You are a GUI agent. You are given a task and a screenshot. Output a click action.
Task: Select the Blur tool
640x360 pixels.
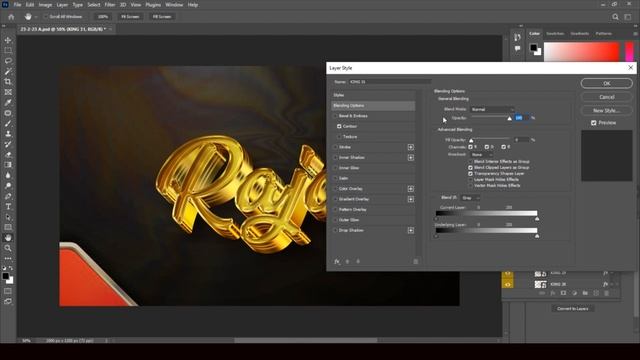[x=8, y=176]
